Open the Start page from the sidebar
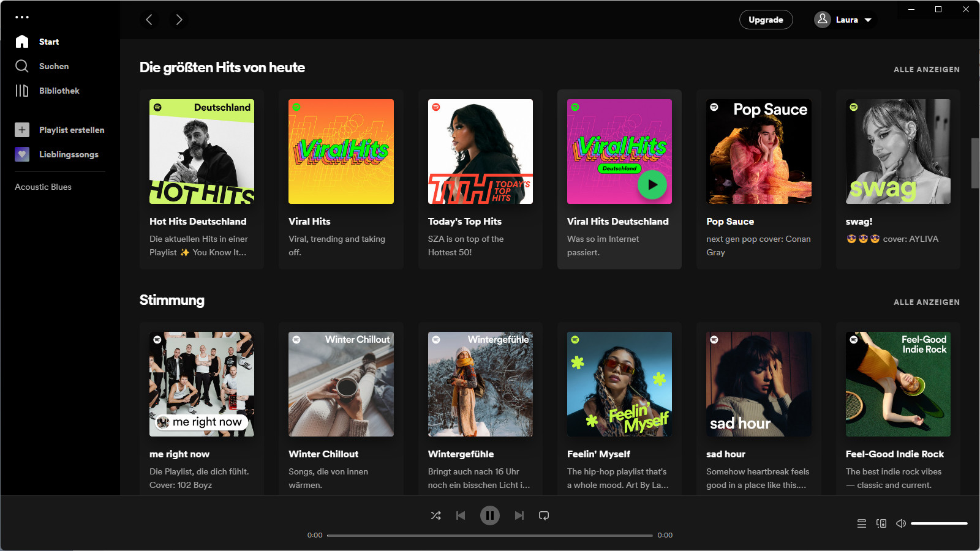Viewport: 980px width, 551px height. tap(22, 41)
